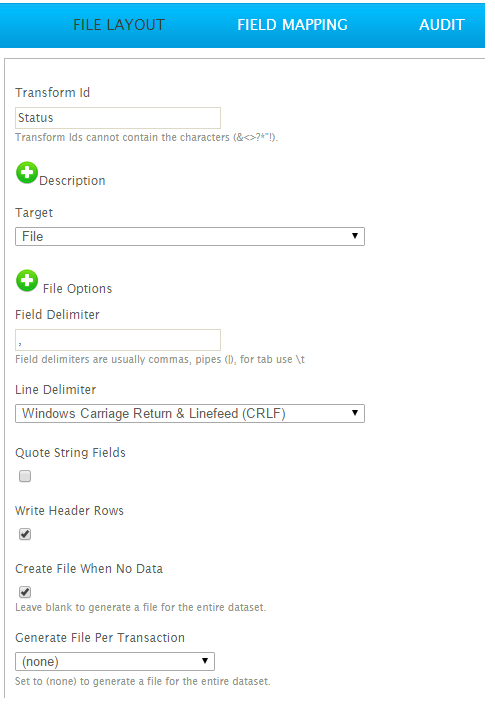The width and height of the screenshot is (495, 708).
Task: Uncheck the Write Header Rows checkbox
Action: click(25, 534)
